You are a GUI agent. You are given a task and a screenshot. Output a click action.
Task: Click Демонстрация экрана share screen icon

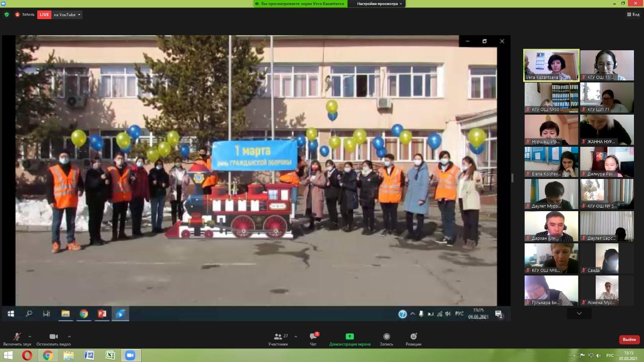(x=350, y=337)
